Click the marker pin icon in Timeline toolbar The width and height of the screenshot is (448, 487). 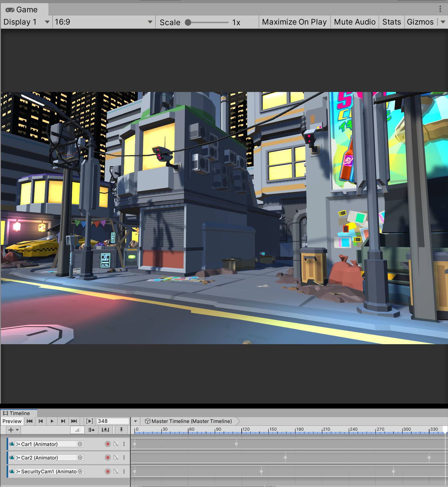point(121,430)
